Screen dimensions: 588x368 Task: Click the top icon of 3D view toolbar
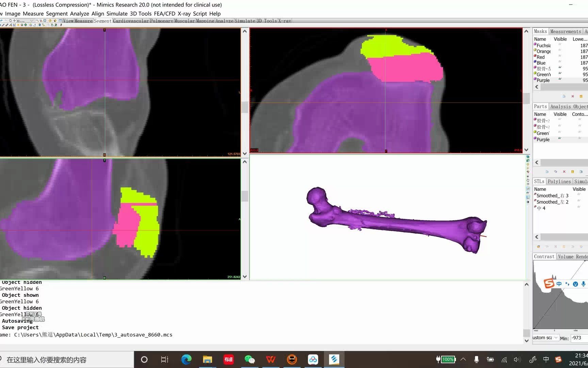point(528,157)
